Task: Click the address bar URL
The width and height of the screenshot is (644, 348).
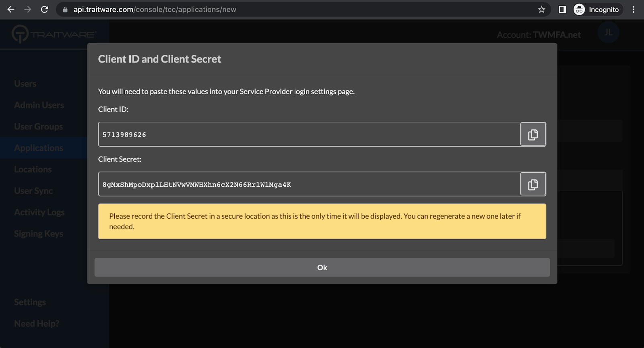Action: 155,9
